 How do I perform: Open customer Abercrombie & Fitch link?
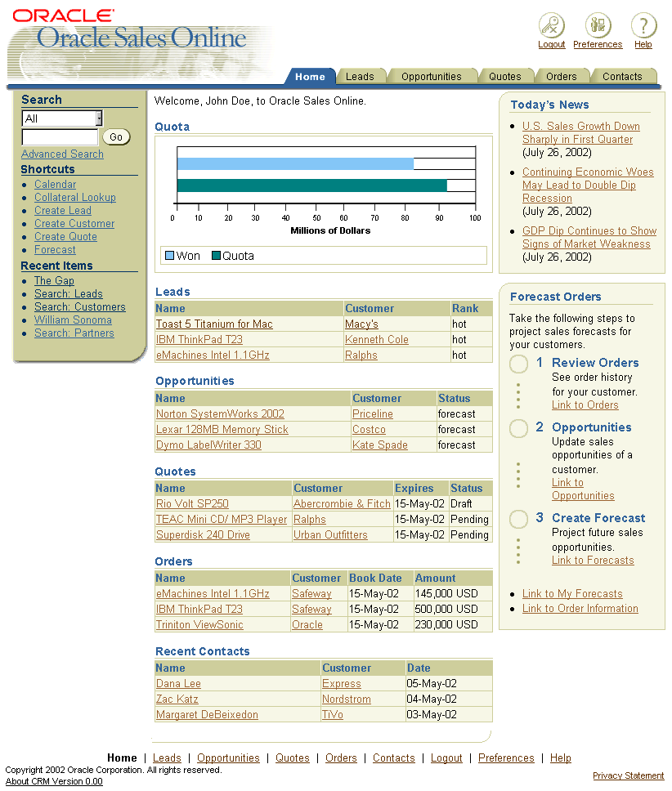point(342,503)
